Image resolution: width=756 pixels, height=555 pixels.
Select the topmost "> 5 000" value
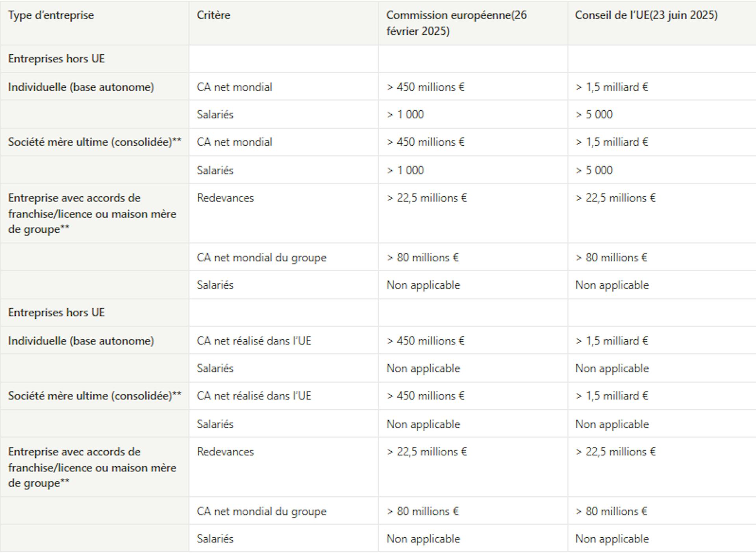[x=594, y=115]
